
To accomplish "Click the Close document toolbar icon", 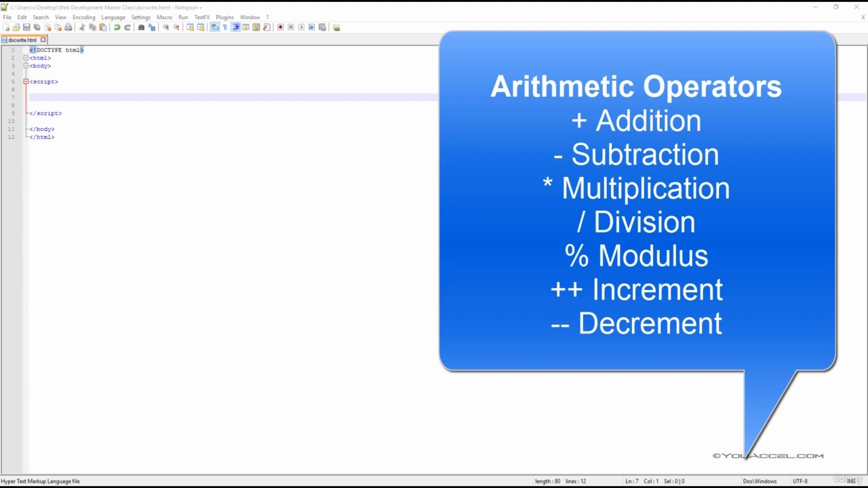I will [x=47, y=27].
